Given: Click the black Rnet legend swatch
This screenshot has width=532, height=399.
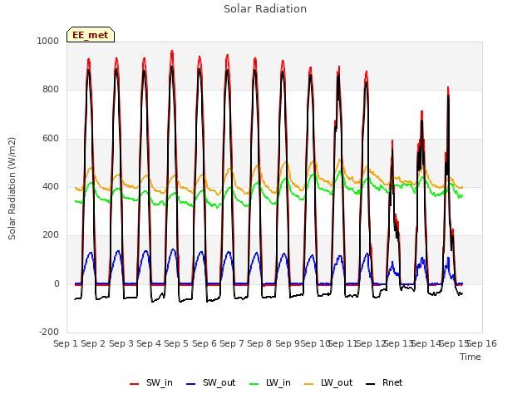Looking at the screenshot, I should [x=371, y=384].
